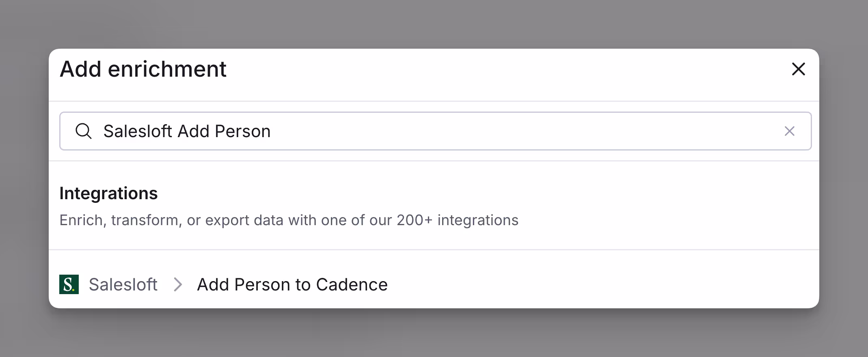Click the chevron after Salesloft
This screenshot has width=868, height=357.
click(177, 284)
